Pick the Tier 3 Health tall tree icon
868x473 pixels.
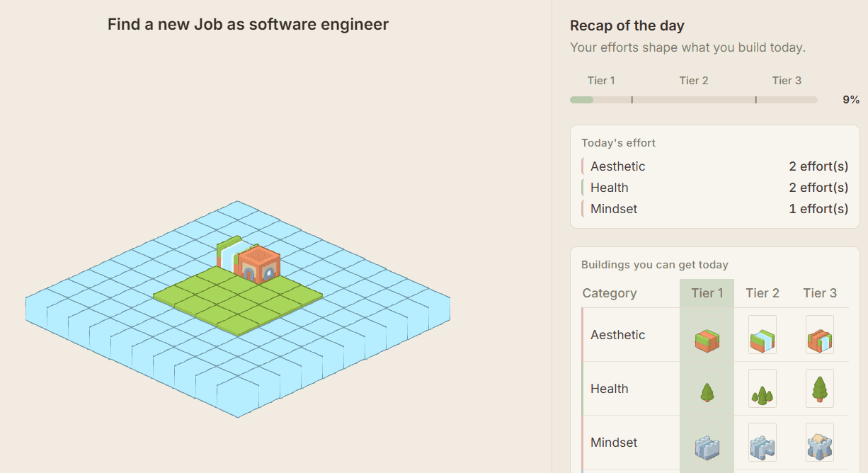(x=819, y=389)
